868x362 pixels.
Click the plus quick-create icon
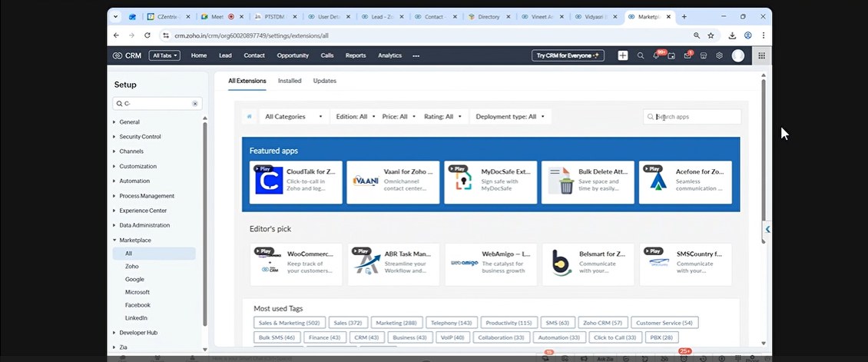(622, 55)
